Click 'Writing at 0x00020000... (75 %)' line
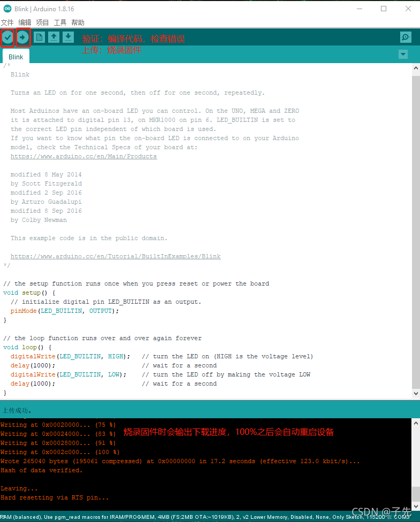Screen dimensions: 420x522 (x=58, y=425)
